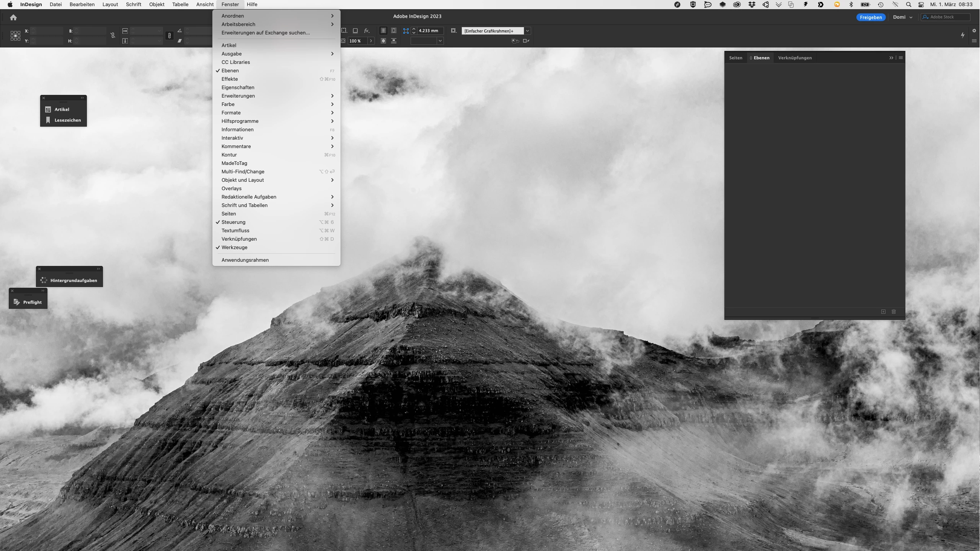Click the Home icon
The image size is (980, 551).
13,17
